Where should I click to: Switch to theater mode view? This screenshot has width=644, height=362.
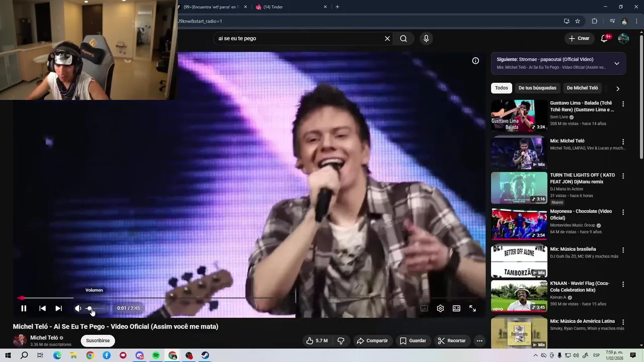[456, 308]
